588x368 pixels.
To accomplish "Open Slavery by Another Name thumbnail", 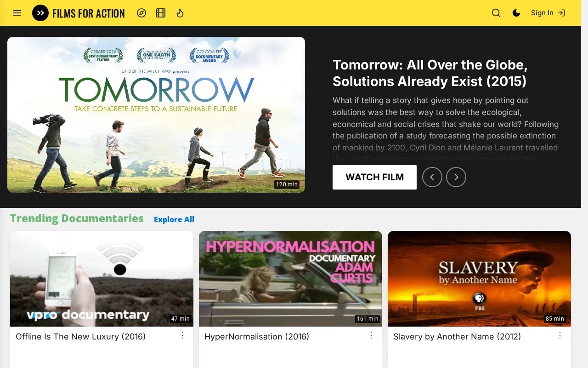I will coord(479,279).
